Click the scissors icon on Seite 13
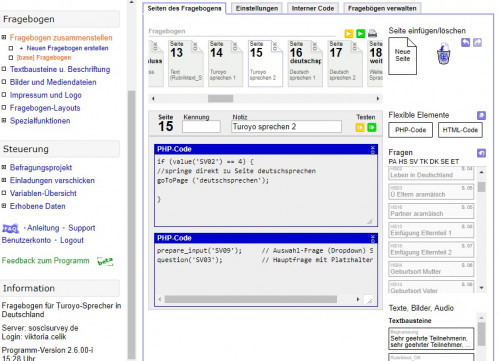The height and width of the screenshot is (361, 500). (x=195, y=46)
